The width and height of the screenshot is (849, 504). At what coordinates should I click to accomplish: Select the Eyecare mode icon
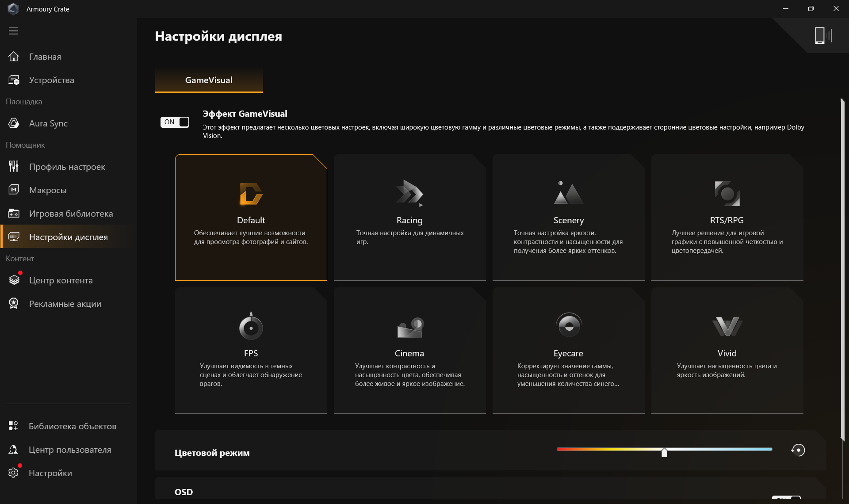click(568, 325)
